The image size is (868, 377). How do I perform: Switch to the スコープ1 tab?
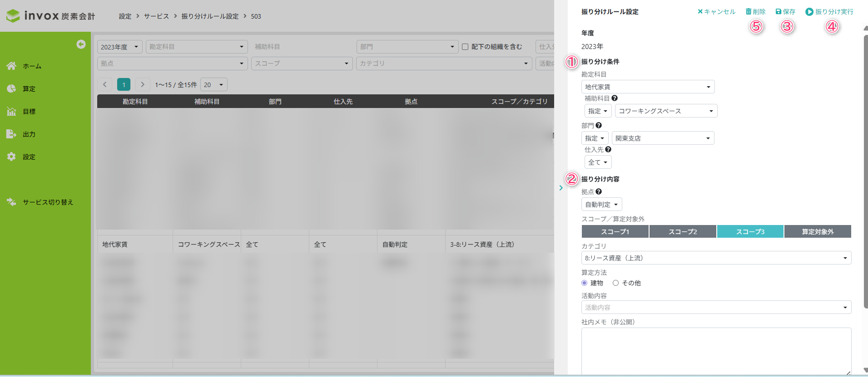(x=615, y=231)
